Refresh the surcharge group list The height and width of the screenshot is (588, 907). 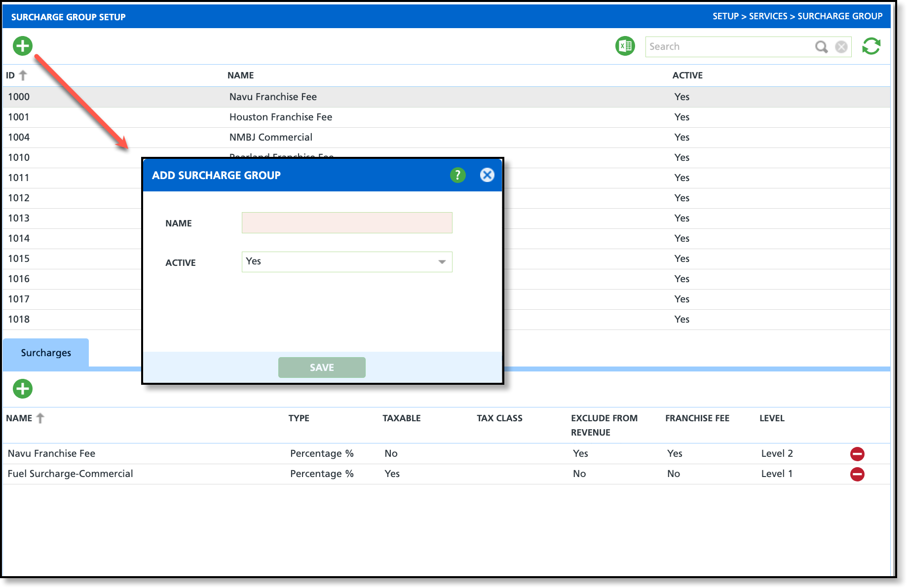[x=871, y=46]
